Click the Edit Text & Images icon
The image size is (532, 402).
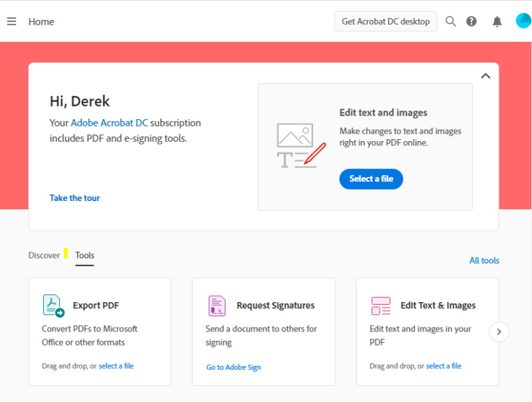click(380, 305)
